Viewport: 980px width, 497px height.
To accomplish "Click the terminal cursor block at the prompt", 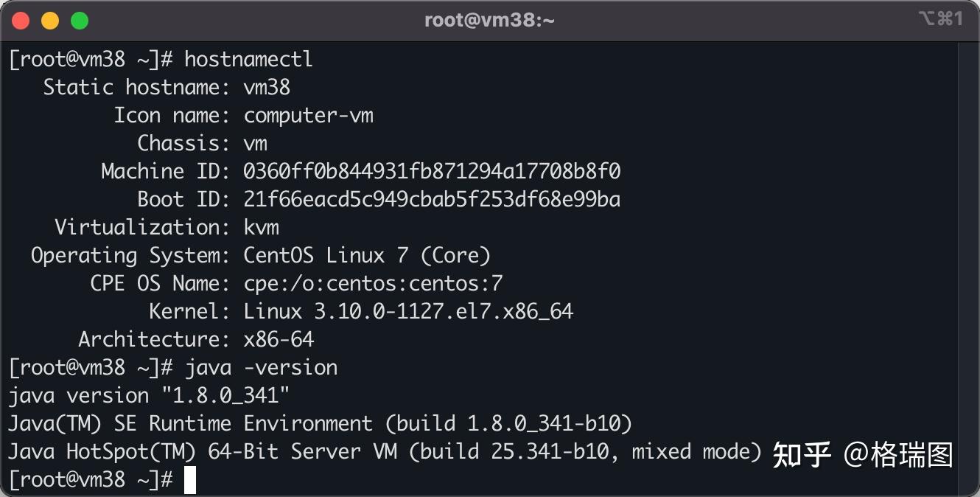I will 190,480.
